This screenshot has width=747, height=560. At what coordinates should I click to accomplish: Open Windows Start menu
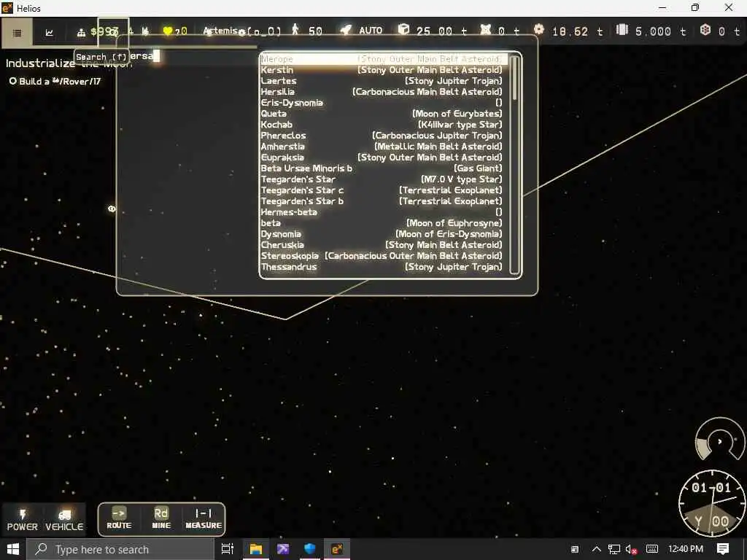pyautogui.click(x=13, y=549)
